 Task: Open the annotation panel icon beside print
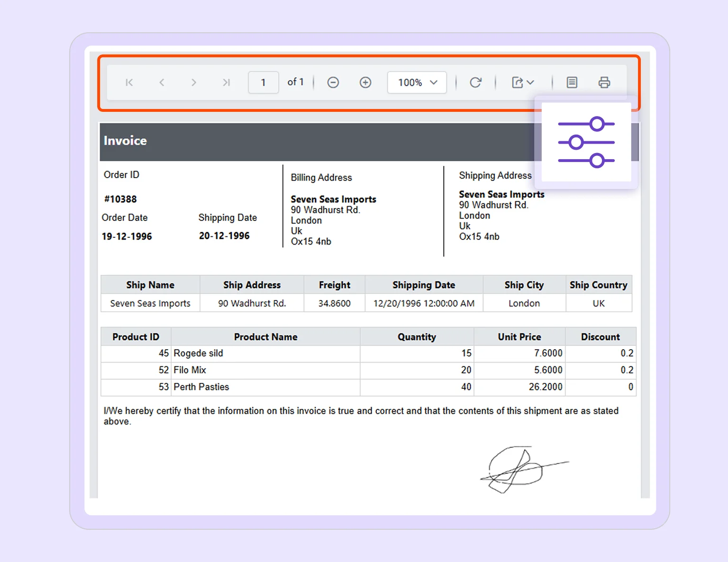(x=572, y=82)
